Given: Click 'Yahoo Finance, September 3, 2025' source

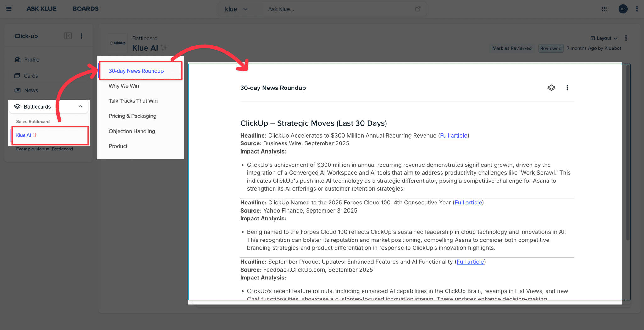Looking at the screenshot, I should point(310,210).
